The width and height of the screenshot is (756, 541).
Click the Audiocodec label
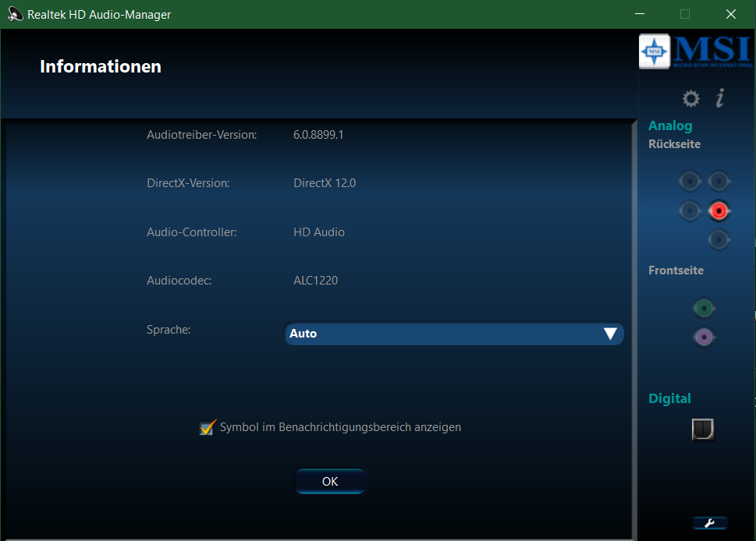pos(179,281)
